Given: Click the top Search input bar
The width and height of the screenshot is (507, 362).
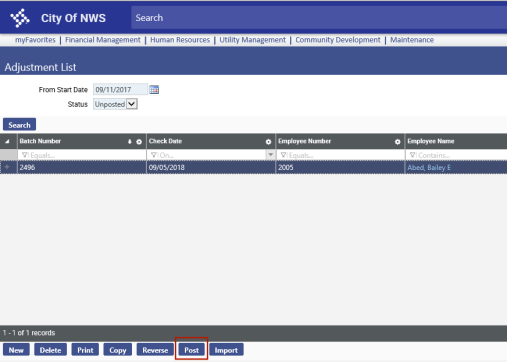Looking at the screenshot, I should 319,18.
